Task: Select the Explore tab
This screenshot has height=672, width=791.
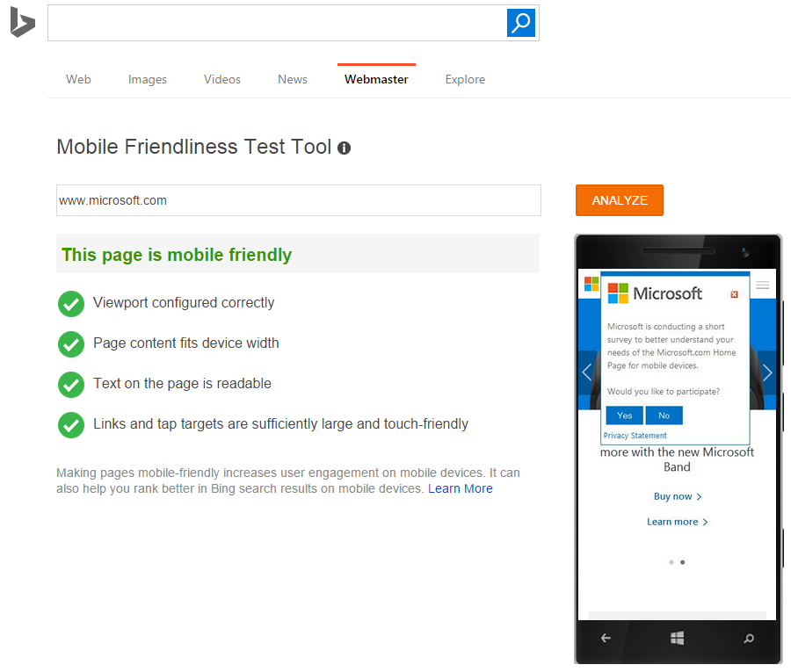Action: [465, 79]
